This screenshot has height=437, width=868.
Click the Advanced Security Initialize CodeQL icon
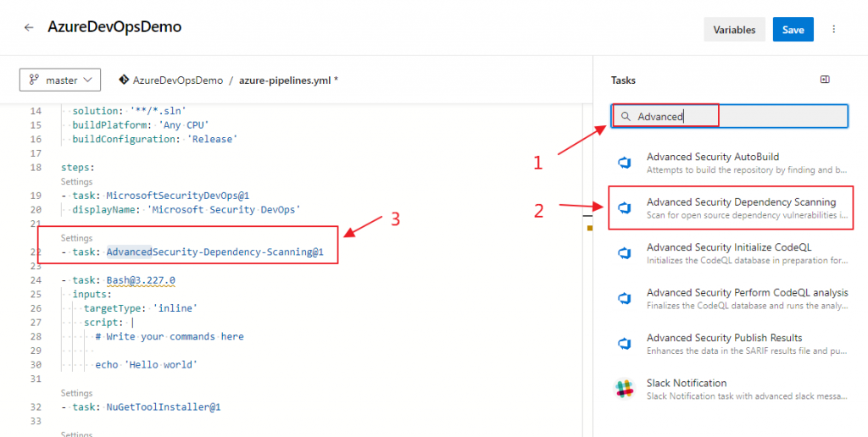(x=625, y=253)
